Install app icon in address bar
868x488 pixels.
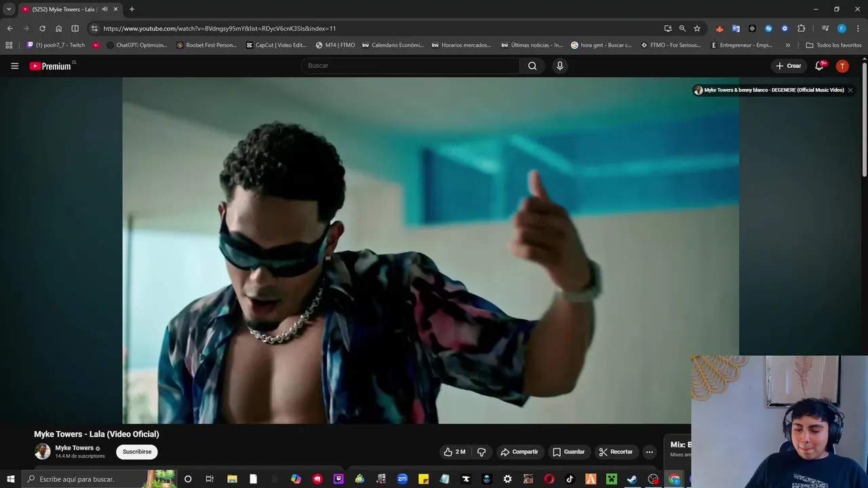coord(668,28)
